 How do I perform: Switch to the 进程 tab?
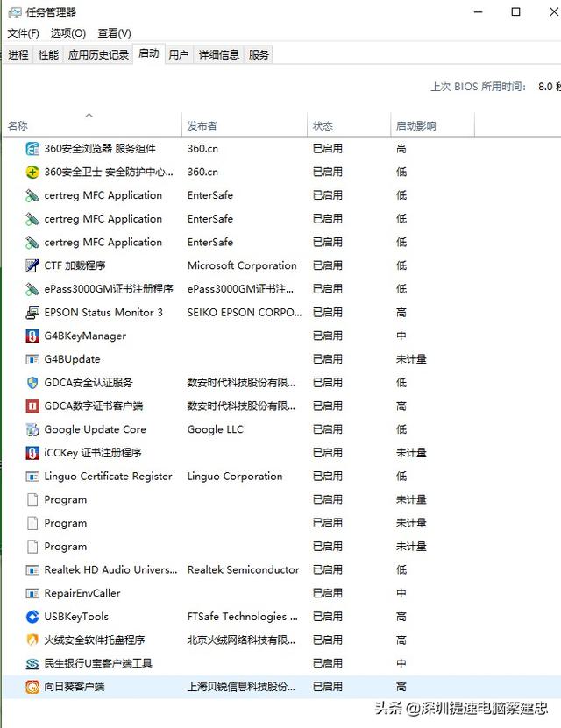point(18,55)
